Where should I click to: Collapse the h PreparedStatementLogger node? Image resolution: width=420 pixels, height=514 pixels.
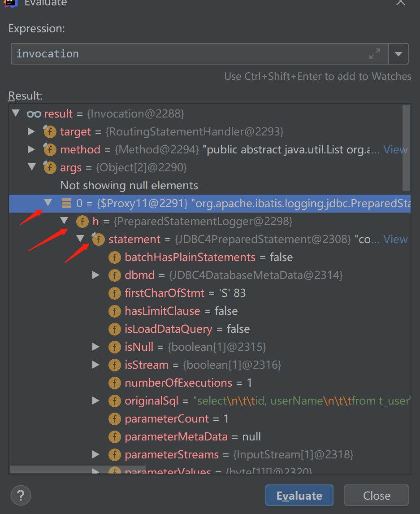click(64, 221)
